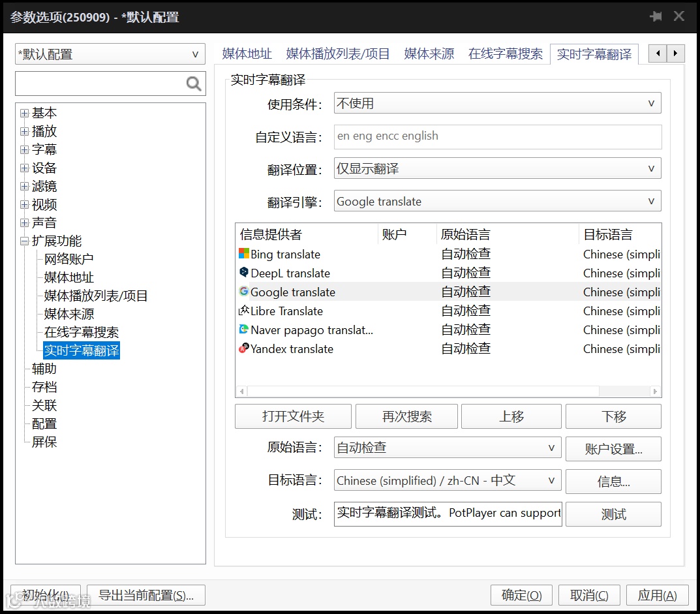
Task: Click the 测试 button
Action: point(613,514)
